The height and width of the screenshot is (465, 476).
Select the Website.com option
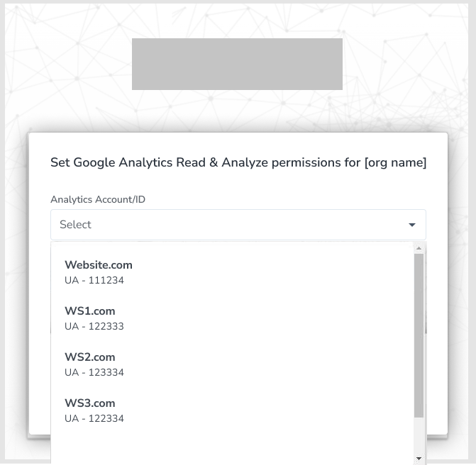coord(99,265)
